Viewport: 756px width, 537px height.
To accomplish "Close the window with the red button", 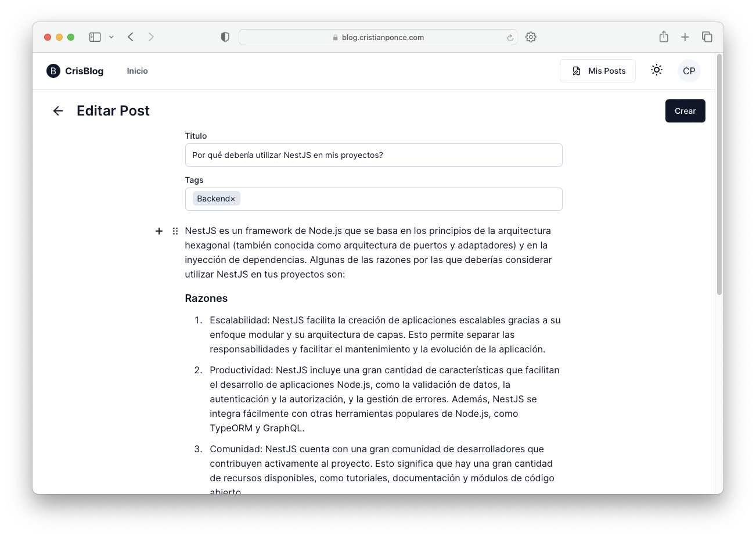I will click(x=48, y=37).
